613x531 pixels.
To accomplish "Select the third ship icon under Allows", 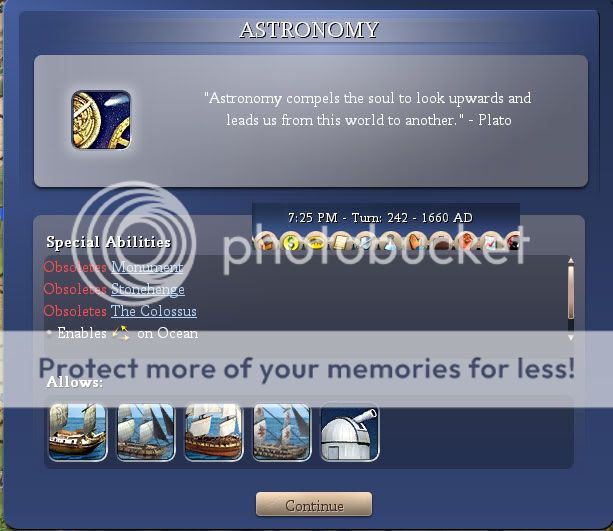I will point(213,432).
